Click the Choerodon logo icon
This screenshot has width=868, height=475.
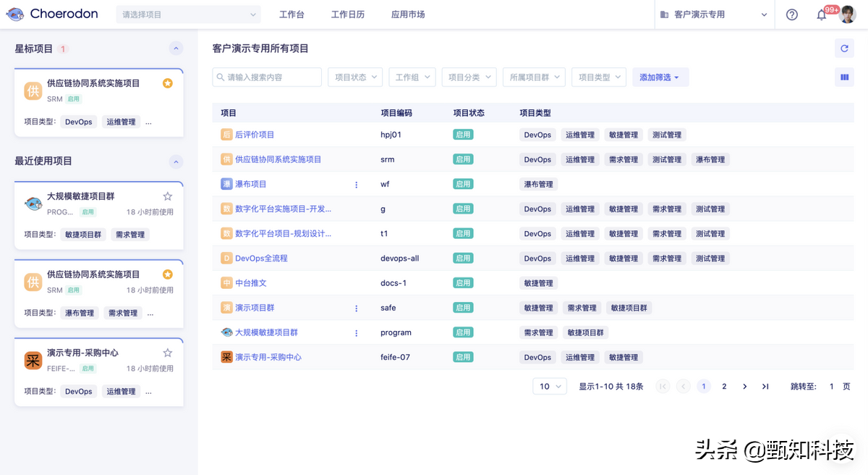coord(15,14)
